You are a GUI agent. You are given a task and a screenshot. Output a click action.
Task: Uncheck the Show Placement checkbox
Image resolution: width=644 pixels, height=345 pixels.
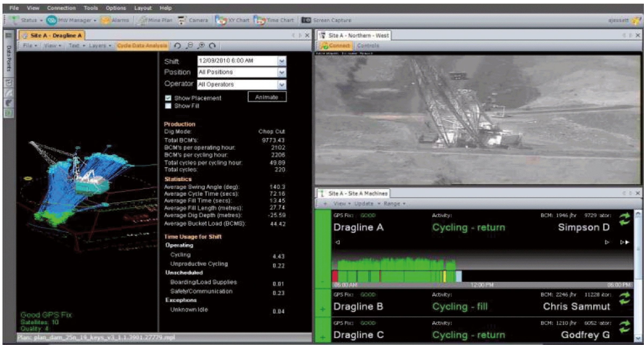[x=168, y=98]
